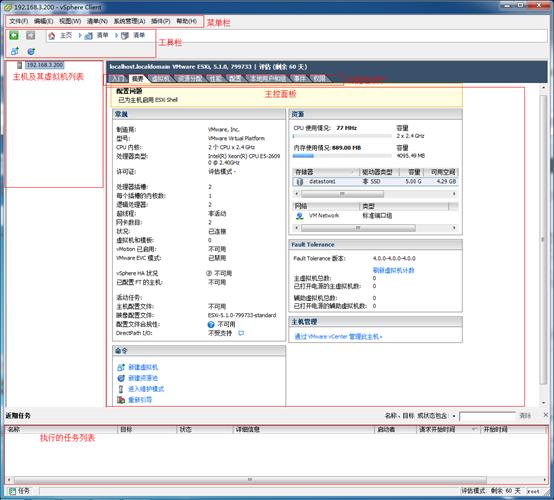Click right arrow of datastore list scrollbar

point(454,194)
